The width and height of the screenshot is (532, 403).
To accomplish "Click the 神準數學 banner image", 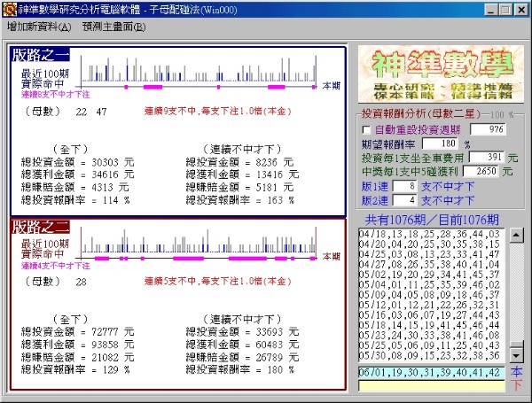I will [x=441, y=74].
